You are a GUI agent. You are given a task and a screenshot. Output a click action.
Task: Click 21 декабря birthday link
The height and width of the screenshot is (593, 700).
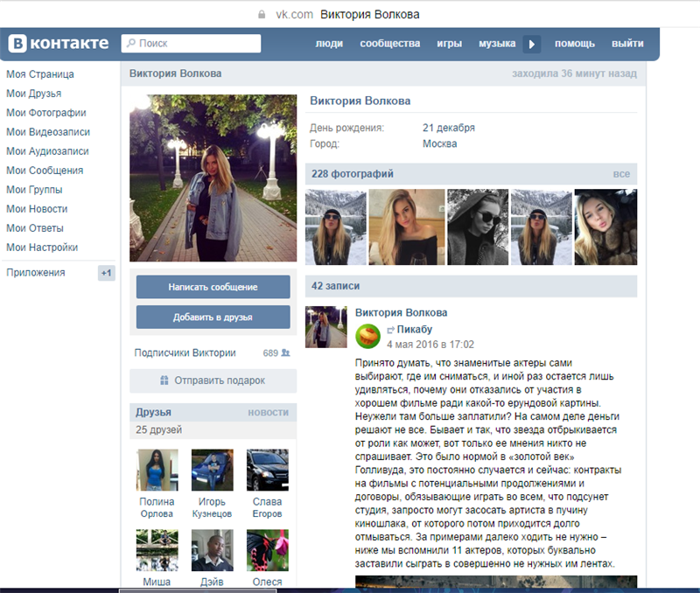click(x=449, y=128)
